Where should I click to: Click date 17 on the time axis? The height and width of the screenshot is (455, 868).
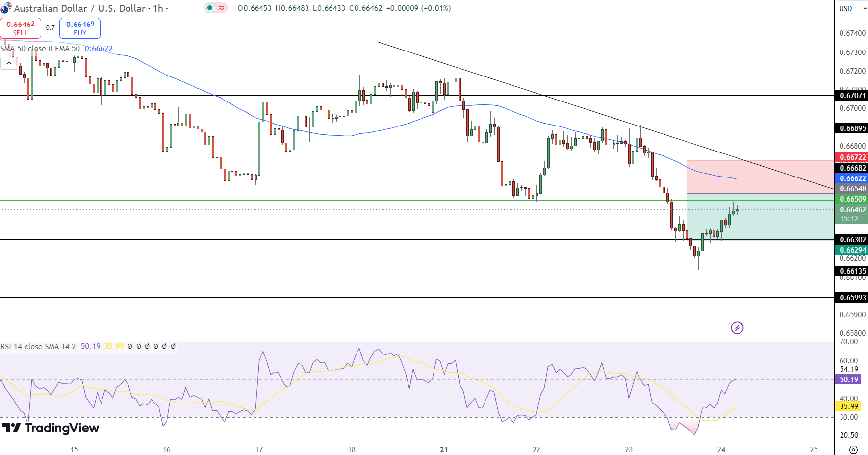259,449
